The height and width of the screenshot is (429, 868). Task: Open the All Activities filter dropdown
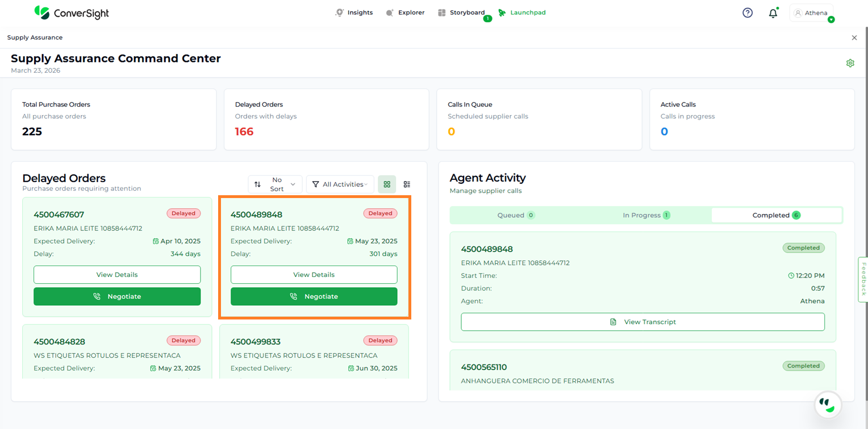coord(340,184)
